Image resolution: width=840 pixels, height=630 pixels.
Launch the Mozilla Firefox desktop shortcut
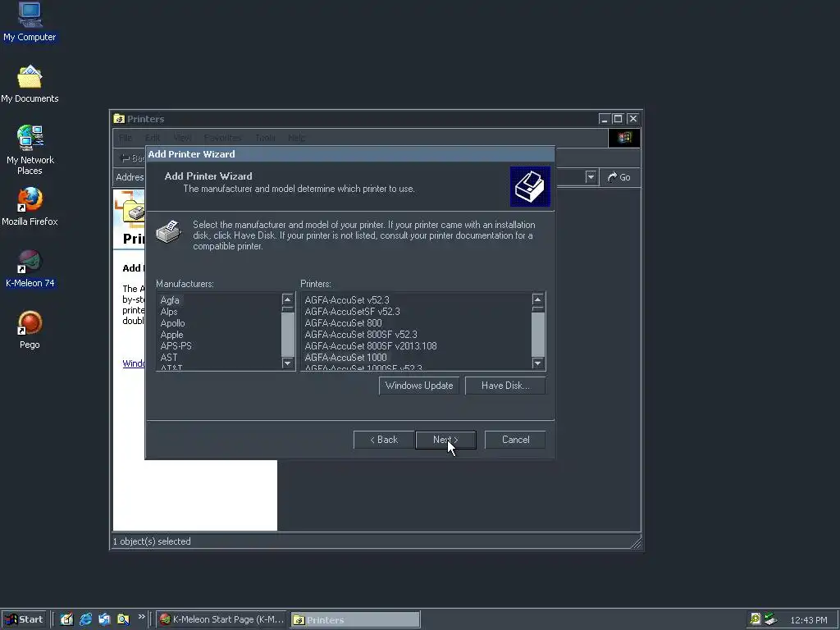pyautogui.click(x=30, y=207)
